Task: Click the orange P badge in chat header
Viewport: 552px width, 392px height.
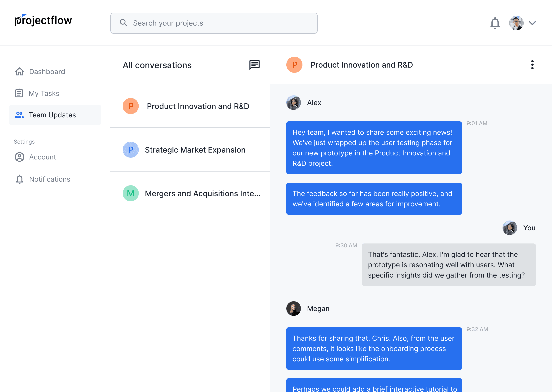Action: (294, 65)
